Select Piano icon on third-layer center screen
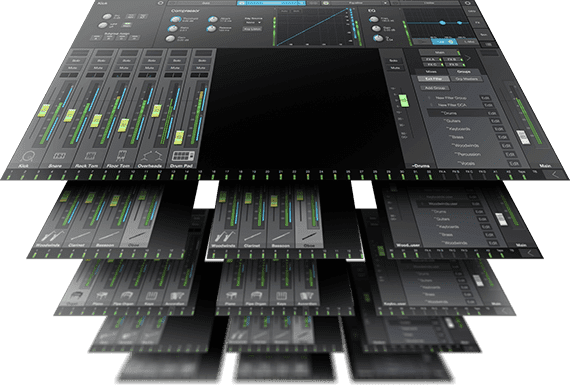 (x=232, y=296)
